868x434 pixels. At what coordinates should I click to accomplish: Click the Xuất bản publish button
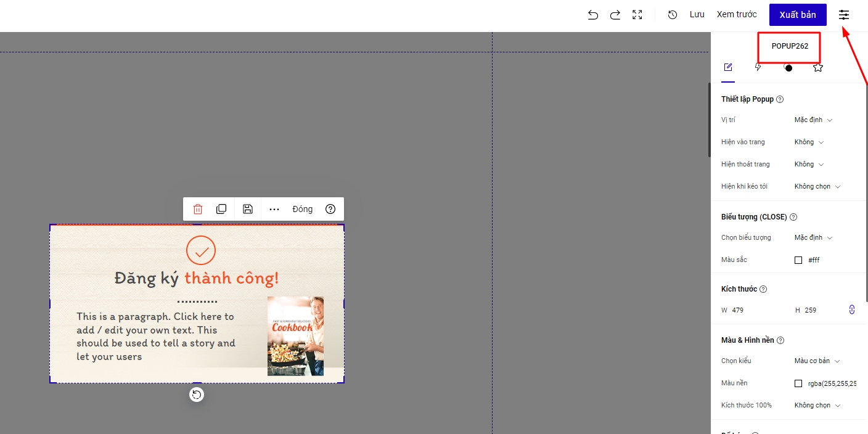pos(798,15)
